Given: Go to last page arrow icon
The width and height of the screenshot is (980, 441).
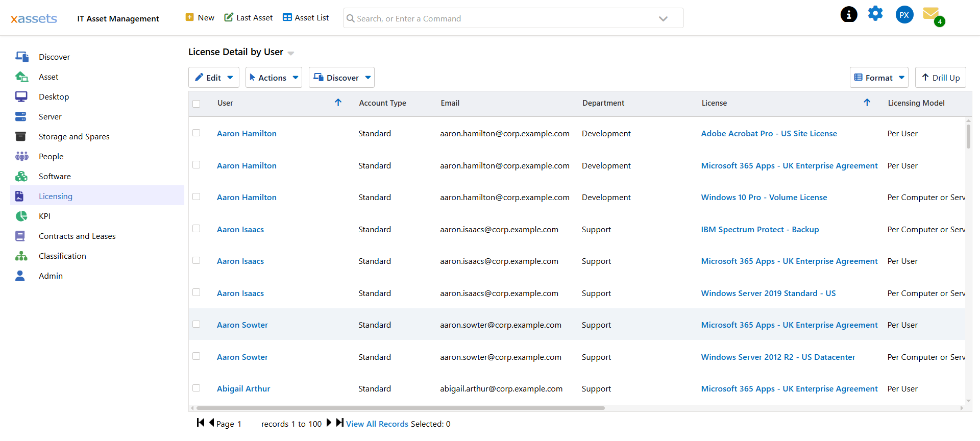Looking at the screenshot, I should (340, 423).
